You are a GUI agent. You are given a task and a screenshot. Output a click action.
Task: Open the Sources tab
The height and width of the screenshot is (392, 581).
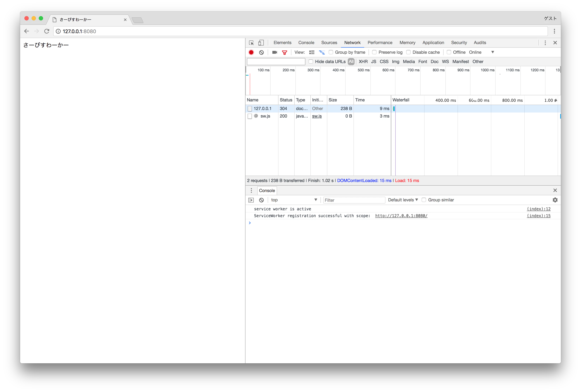329,43
